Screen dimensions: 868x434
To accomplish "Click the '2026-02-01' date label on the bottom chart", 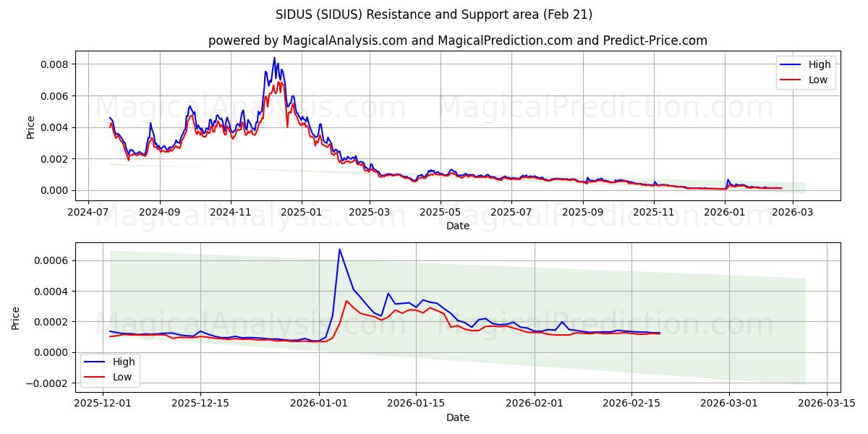I will tap(535, 404).
